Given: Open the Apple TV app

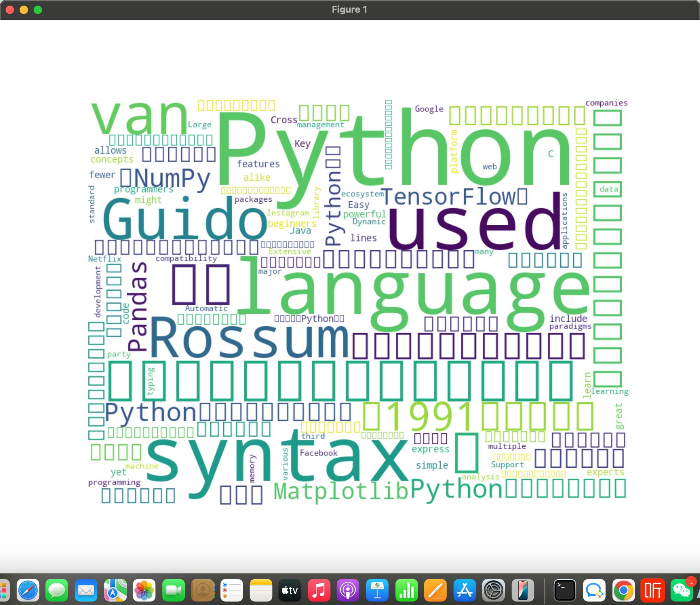Looking at the screenshot, I should [x=290, y=590].
